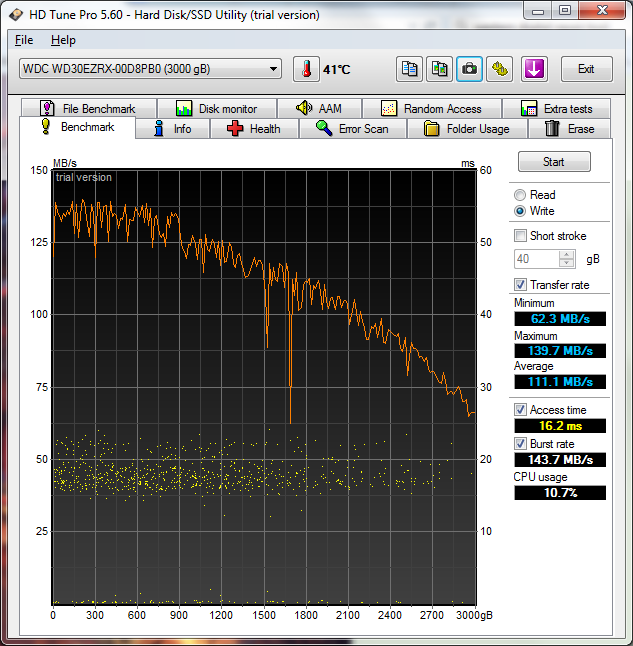
Task: Click the temperature thermometer icon
Action: tap(306, 69)
